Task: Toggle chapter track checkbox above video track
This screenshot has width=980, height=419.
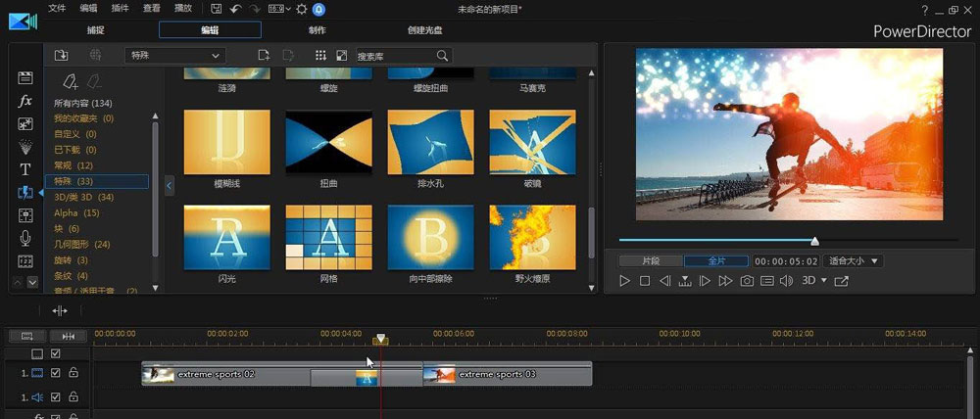Action: 56,353
